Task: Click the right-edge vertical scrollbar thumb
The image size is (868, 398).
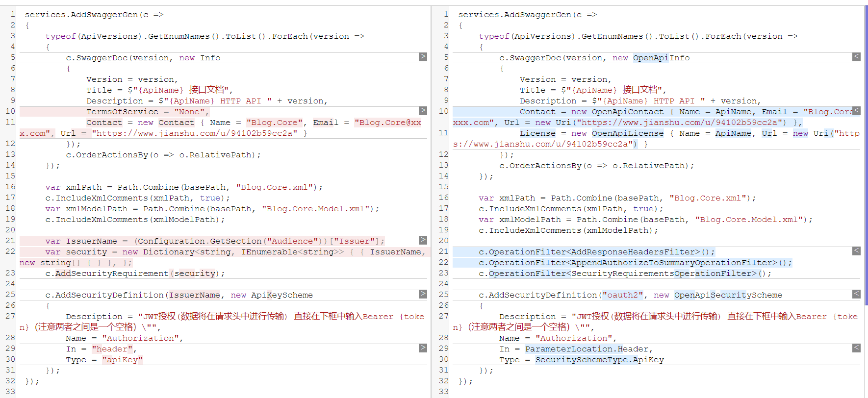Action: [x=866, y=156]
